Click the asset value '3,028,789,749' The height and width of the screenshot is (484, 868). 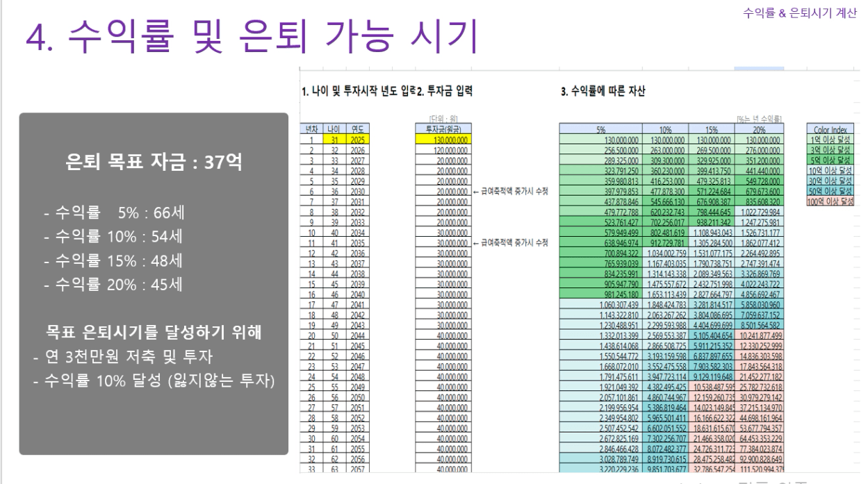click(x=600, y=460)
